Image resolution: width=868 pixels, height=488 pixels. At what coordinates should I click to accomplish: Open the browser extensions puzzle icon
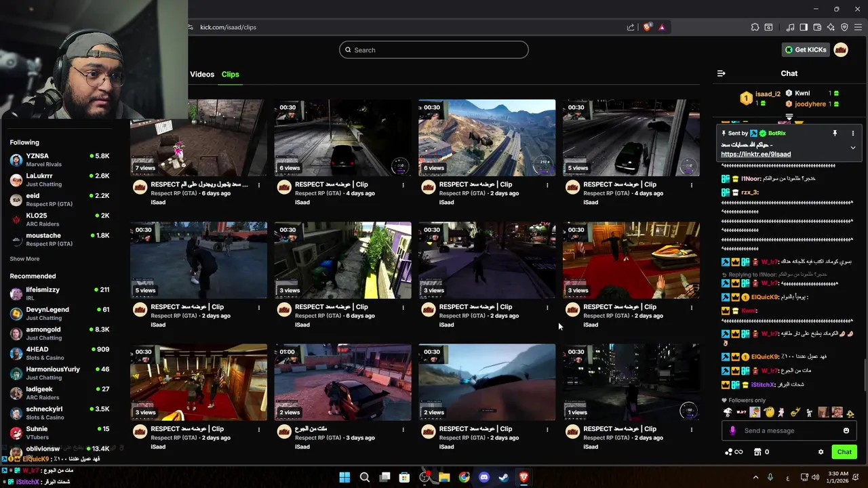(x=755, y=27)
